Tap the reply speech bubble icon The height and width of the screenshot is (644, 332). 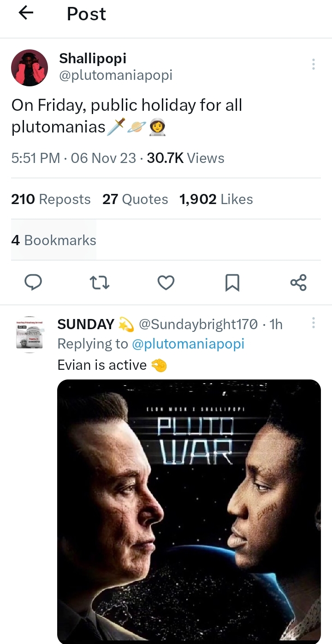pyautogui.click(x=33, y=283)
